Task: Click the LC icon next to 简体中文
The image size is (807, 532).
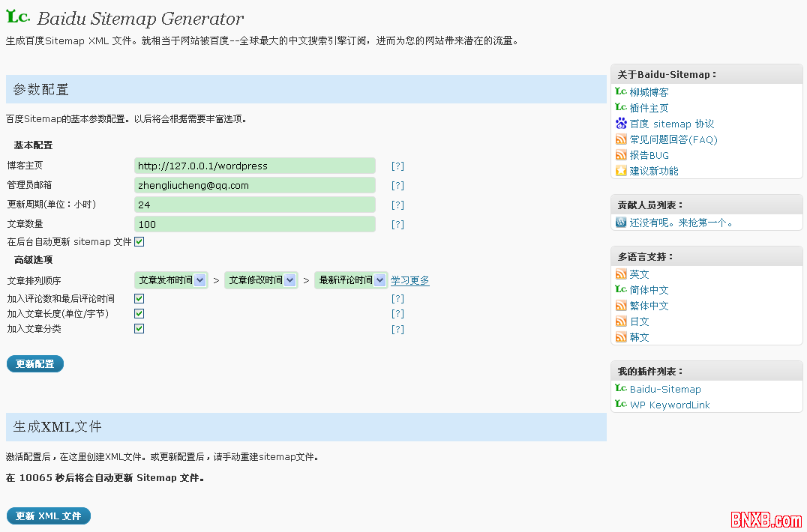Action: [621, 289]
